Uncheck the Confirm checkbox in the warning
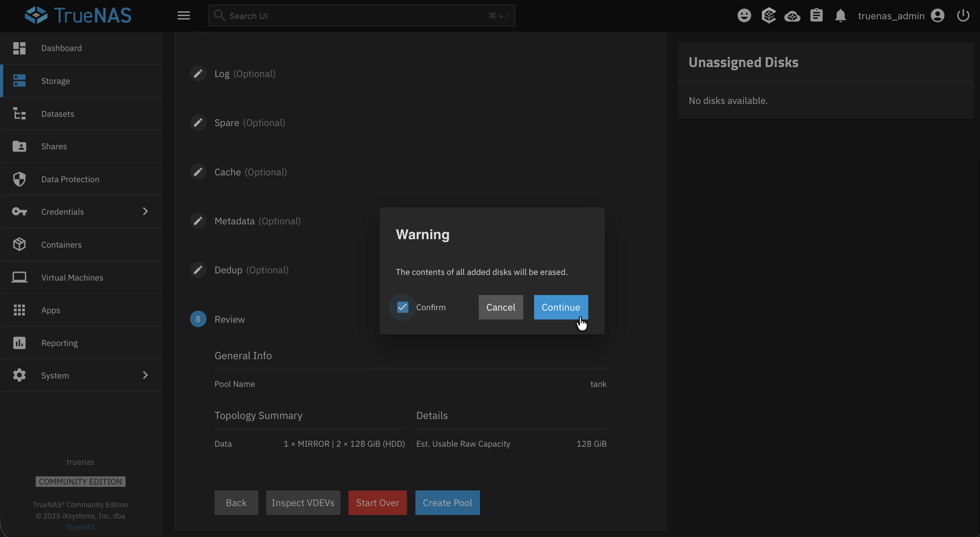This screenshot has height=537, width=980. tap(402, 307)
